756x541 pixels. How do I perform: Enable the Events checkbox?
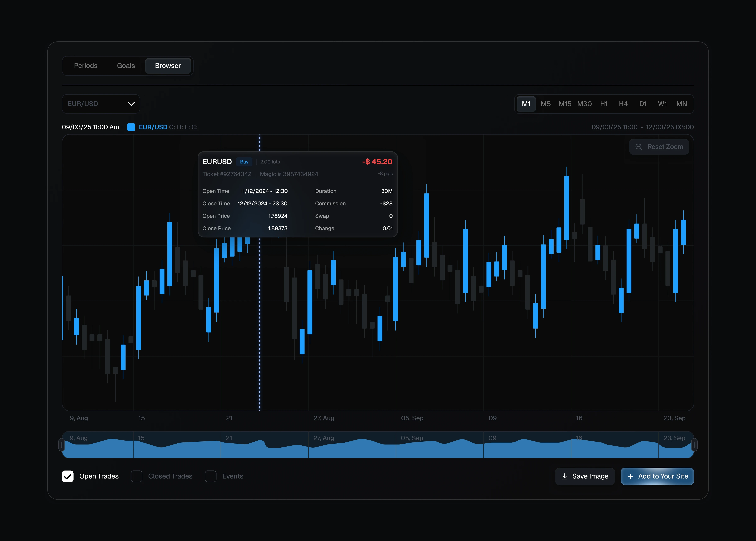[x=210, y=476]
